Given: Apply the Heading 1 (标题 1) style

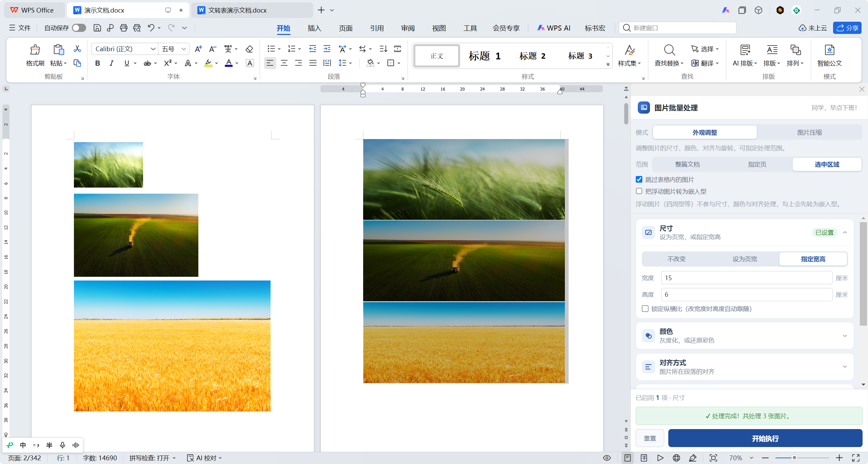Looking at the screenshot, I should tap(484, 56).
